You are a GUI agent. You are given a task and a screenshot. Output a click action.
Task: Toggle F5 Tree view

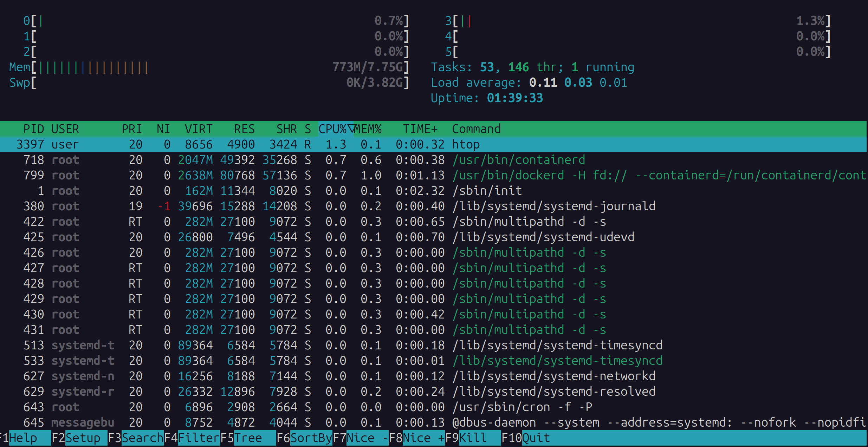coord(248,438)
